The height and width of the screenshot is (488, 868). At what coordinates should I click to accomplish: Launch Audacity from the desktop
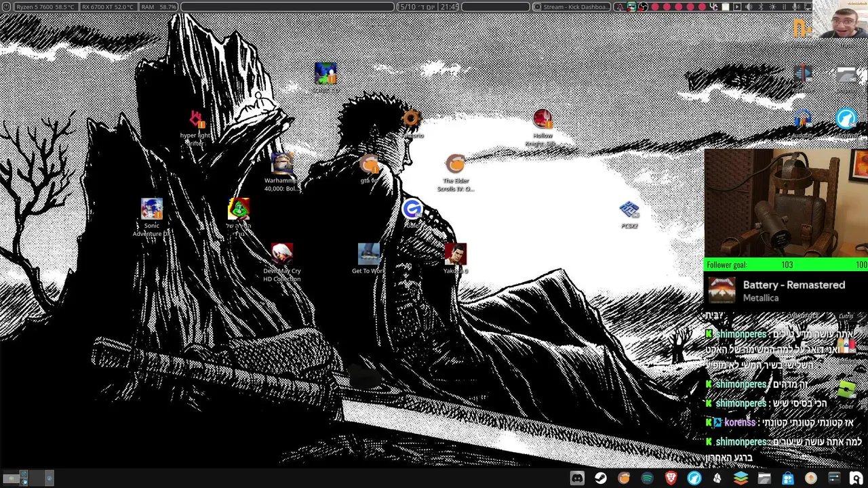(802, 123)
